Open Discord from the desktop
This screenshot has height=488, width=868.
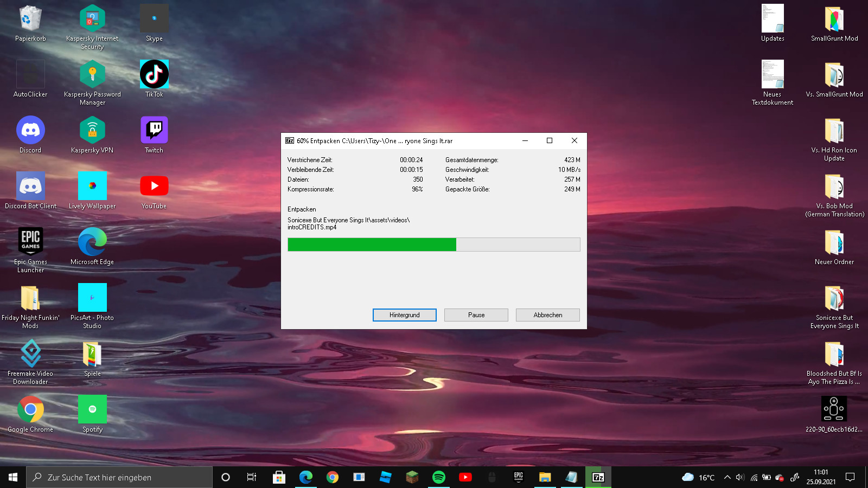click(30, 130)
